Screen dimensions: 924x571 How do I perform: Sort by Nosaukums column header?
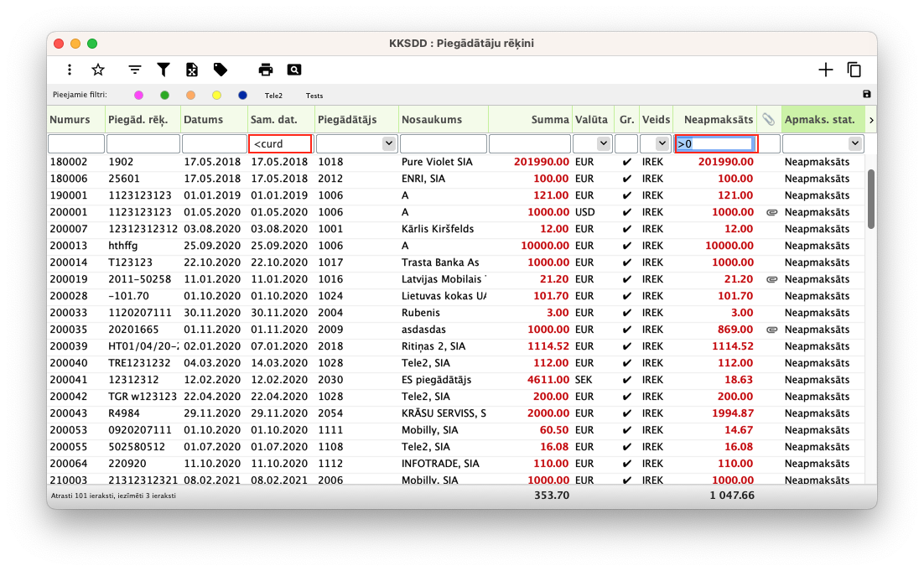(x=432, y=120)
